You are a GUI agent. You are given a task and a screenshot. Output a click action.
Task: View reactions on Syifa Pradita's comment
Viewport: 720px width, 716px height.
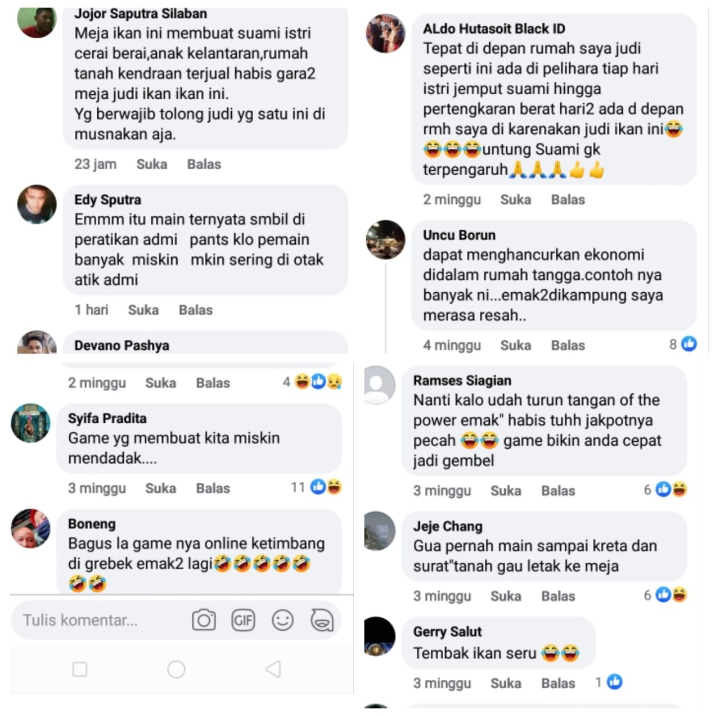pos(317,487)
